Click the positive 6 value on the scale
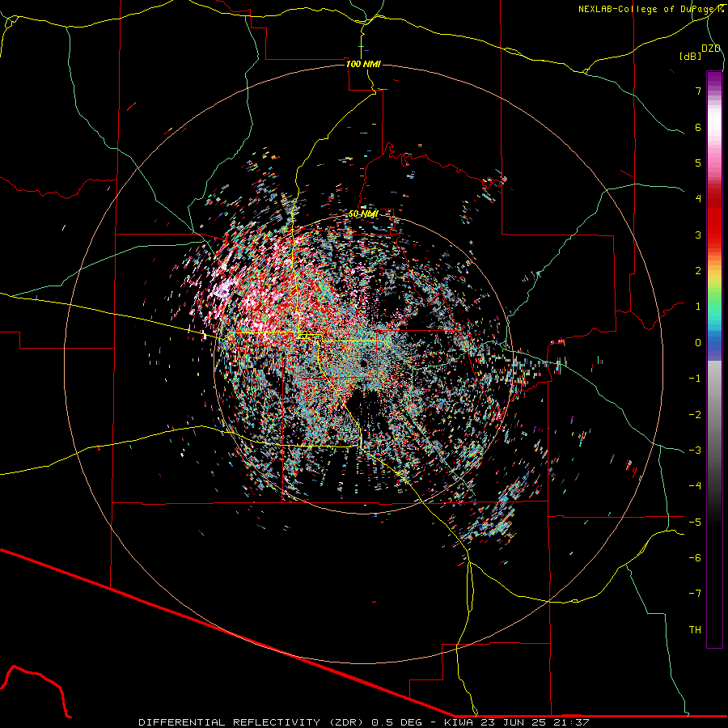The height and width of the screenshot is (728, 728). (698, 127)
